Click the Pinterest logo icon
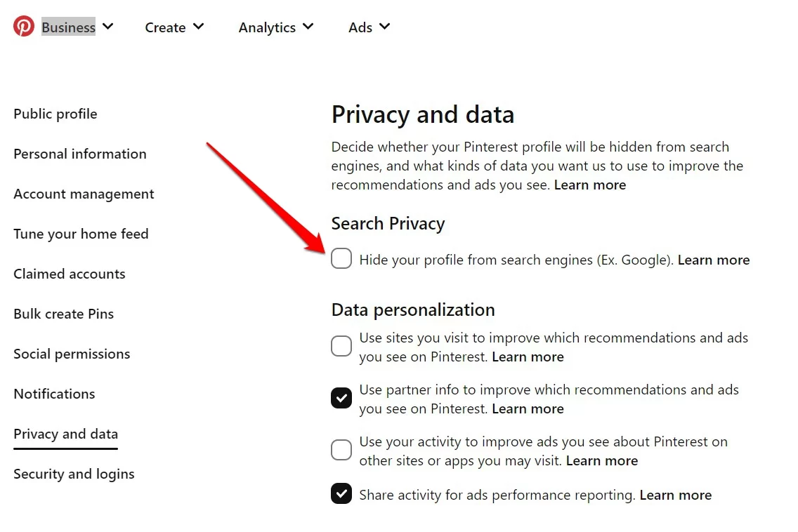Viewport: 798px width, 532px height. click(x=23, y=27)
